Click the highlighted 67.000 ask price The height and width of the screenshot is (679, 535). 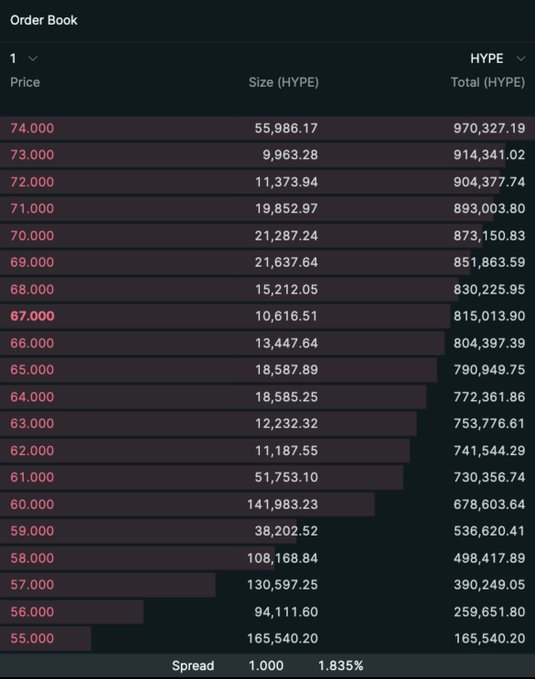point(32,316)
